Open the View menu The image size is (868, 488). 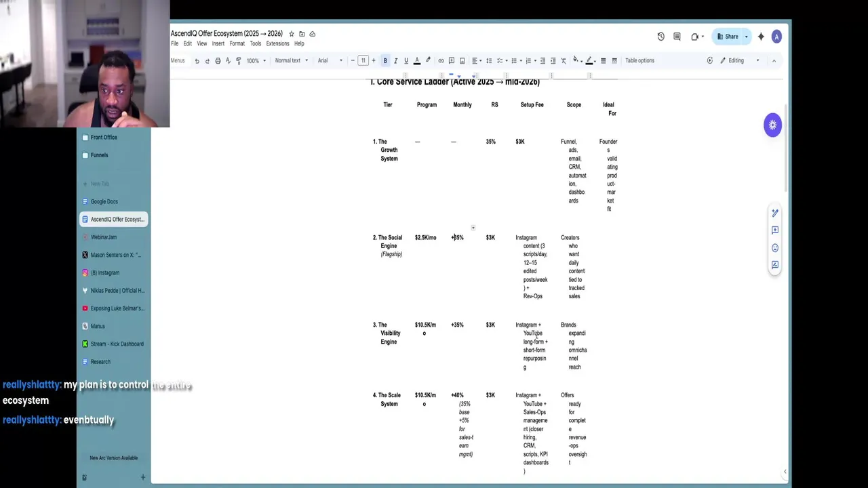click(x=202, y=44)
